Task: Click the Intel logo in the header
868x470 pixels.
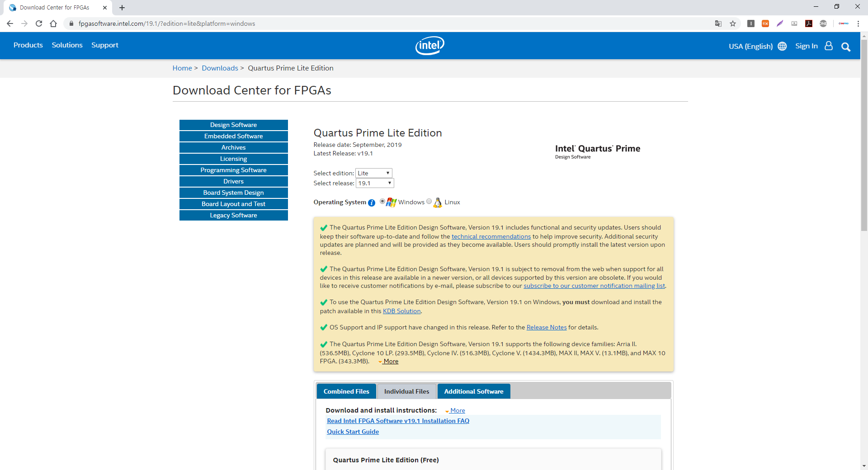Action: click(430, 46)
